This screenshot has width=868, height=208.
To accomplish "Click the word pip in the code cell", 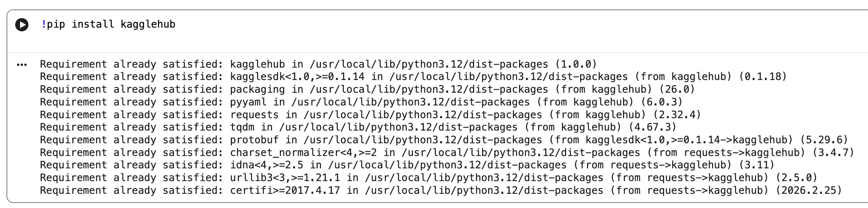I will [56, 24].
